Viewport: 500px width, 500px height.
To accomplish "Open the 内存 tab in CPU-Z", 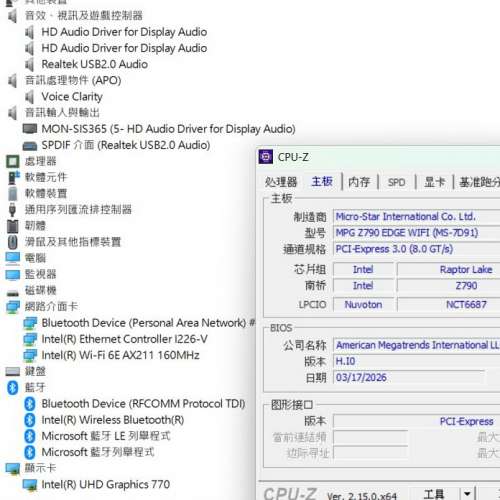I will [359, 182].
